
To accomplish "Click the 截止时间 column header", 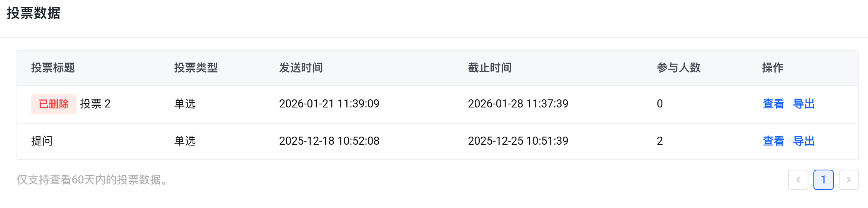I will [489, 68].
